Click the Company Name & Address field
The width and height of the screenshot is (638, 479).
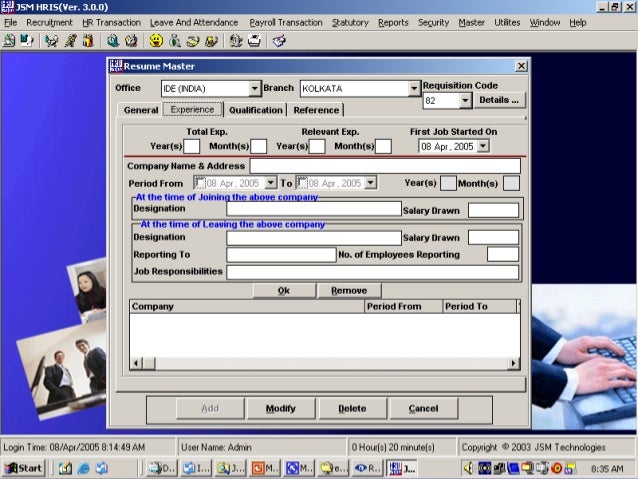385,166
